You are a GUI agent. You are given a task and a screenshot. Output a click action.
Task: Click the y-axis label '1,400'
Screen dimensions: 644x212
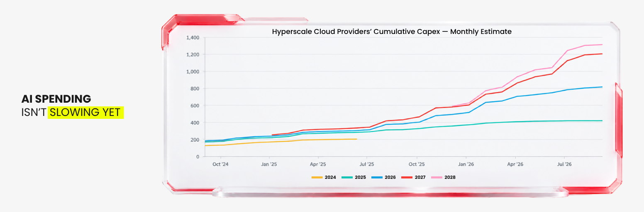pyautogui.click(x=193, y=38)
